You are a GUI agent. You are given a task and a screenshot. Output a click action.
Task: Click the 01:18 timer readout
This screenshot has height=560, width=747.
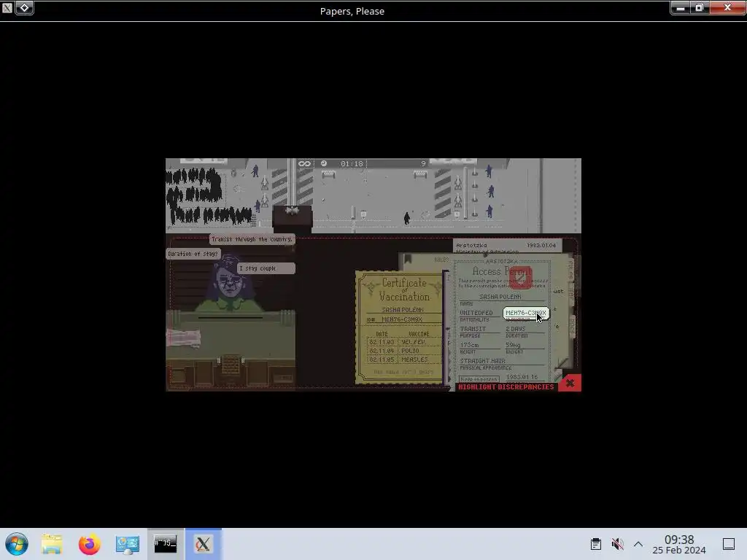point(352,164)
